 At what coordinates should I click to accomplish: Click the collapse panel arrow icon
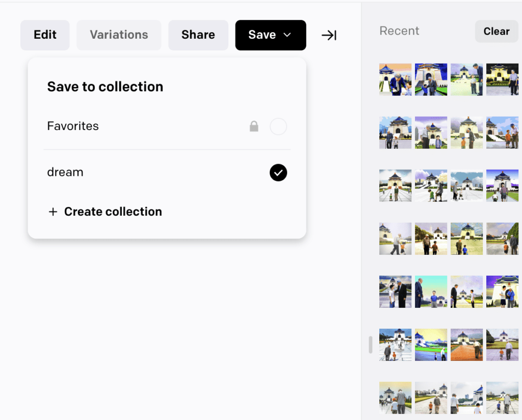[x=329, y=35]
